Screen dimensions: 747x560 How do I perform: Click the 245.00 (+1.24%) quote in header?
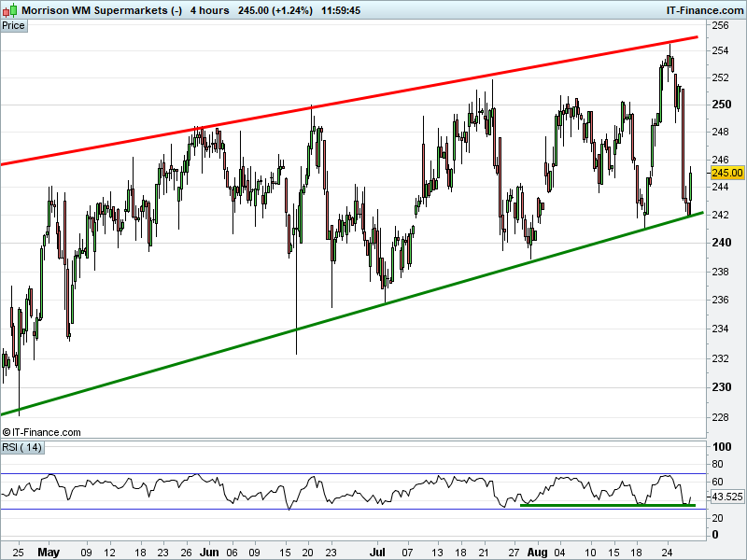pos(275,10)
